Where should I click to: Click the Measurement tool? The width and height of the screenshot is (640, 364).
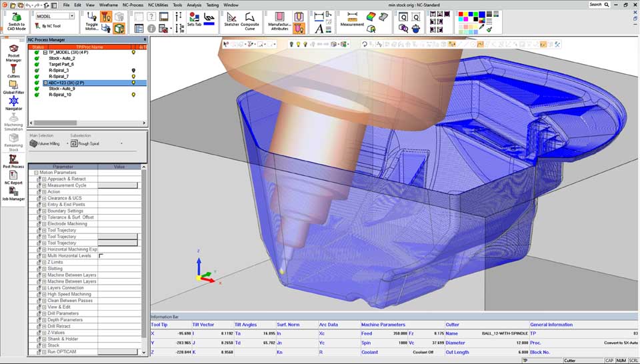(352, 19)
